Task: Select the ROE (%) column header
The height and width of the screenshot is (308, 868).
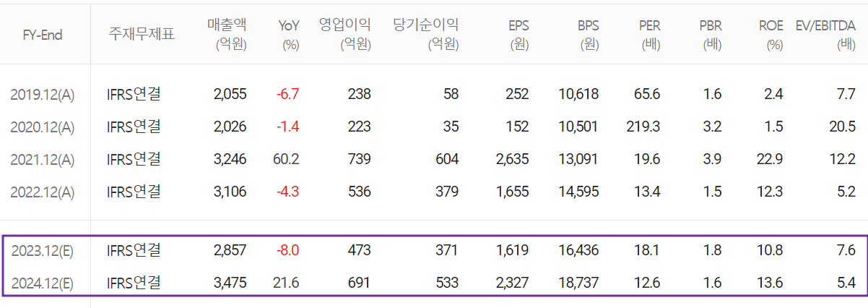Action: 771,34
